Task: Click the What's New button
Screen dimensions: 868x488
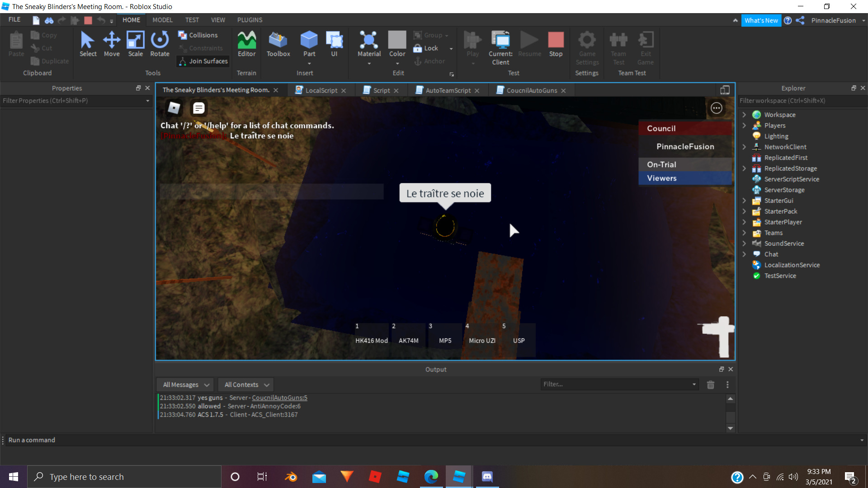Action: click(761, 20)
